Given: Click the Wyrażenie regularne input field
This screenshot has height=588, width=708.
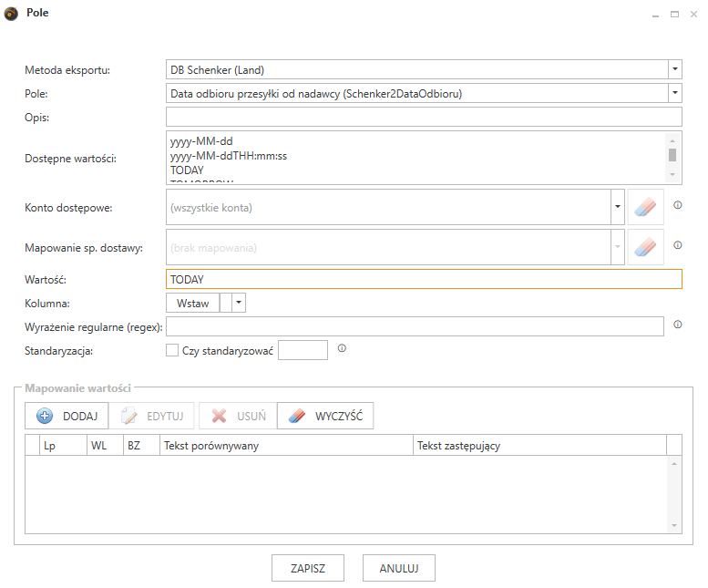Looking at the screenshot, I should tap(415, 326).
